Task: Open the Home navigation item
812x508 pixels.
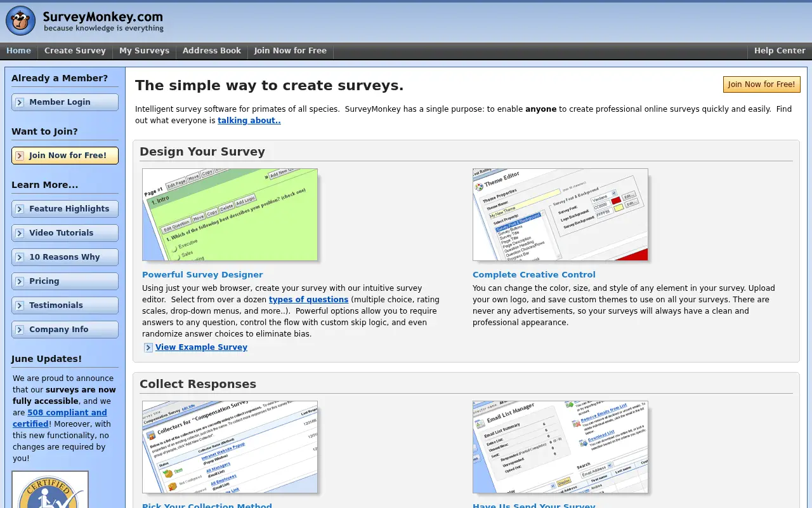Action: [x=18, y=51]
